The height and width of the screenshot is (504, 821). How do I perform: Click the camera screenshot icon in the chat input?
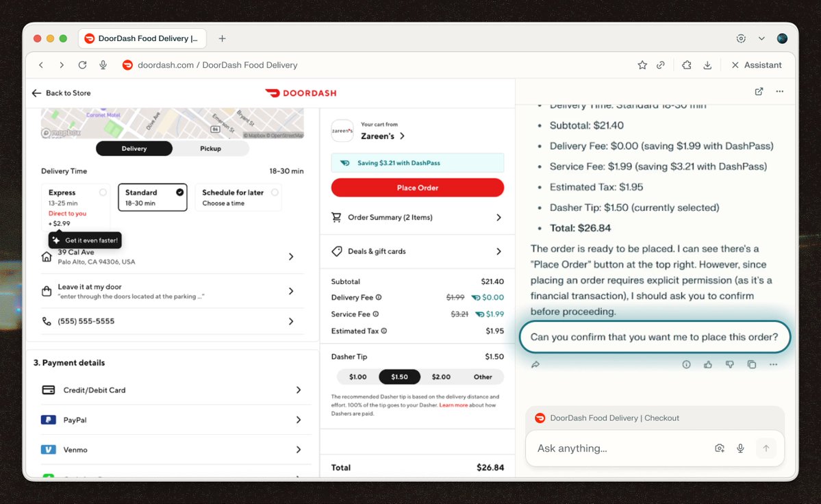(719, 449)
